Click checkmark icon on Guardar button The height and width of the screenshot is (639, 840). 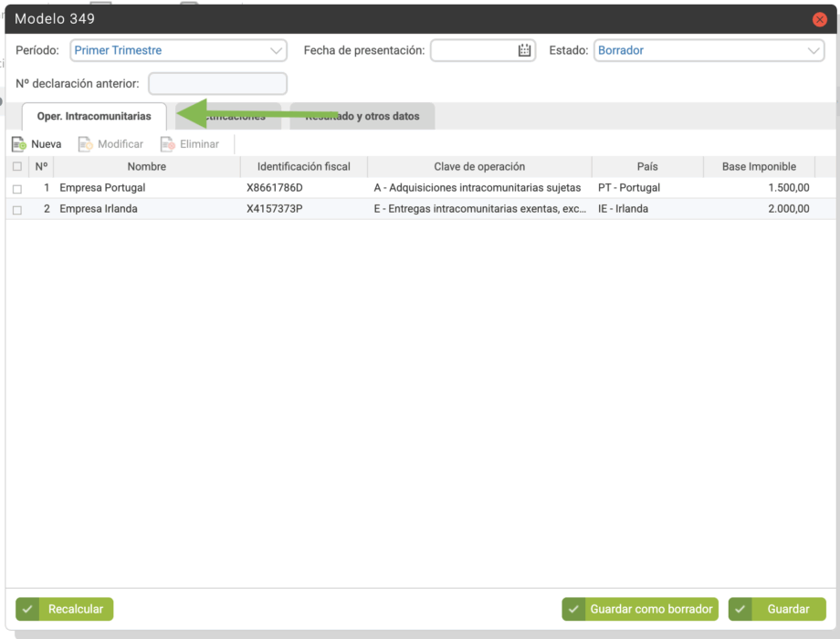(x=740, y=609)
